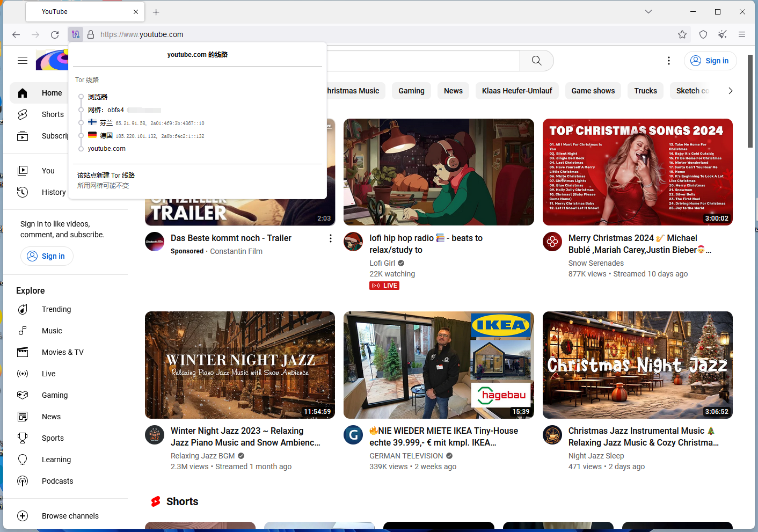
Task: Click youtube.com node in Tor circuit
Action: click(x=107, y=149)
